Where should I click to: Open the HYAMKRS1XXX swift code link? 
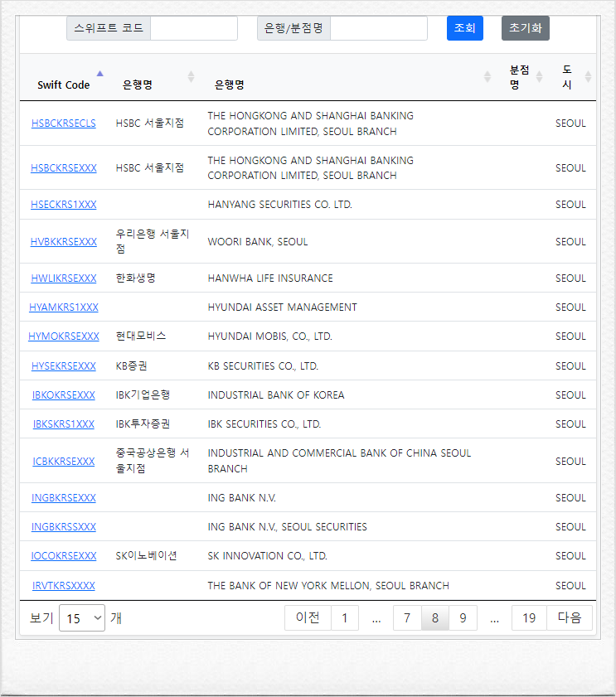(x=64, y=307)
